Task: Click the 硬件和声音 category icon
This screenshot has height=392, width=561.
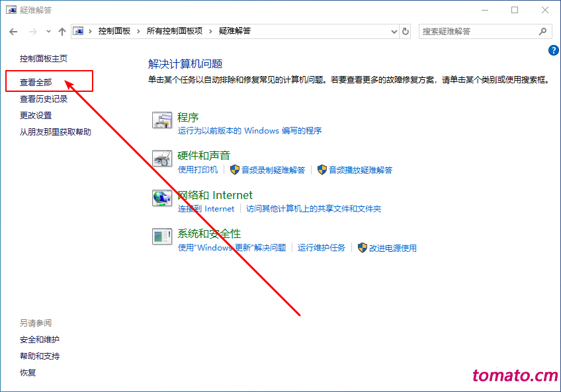Action: [162, 159]
